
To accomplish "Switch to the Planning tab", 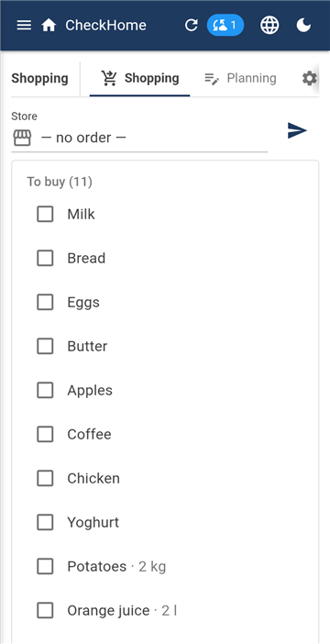I will coord(240,78).
